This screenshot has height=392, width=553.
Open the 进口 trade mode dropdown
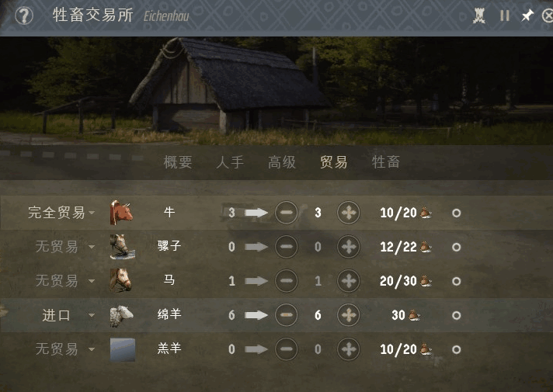pyautogui.click(x=68, y=315)
